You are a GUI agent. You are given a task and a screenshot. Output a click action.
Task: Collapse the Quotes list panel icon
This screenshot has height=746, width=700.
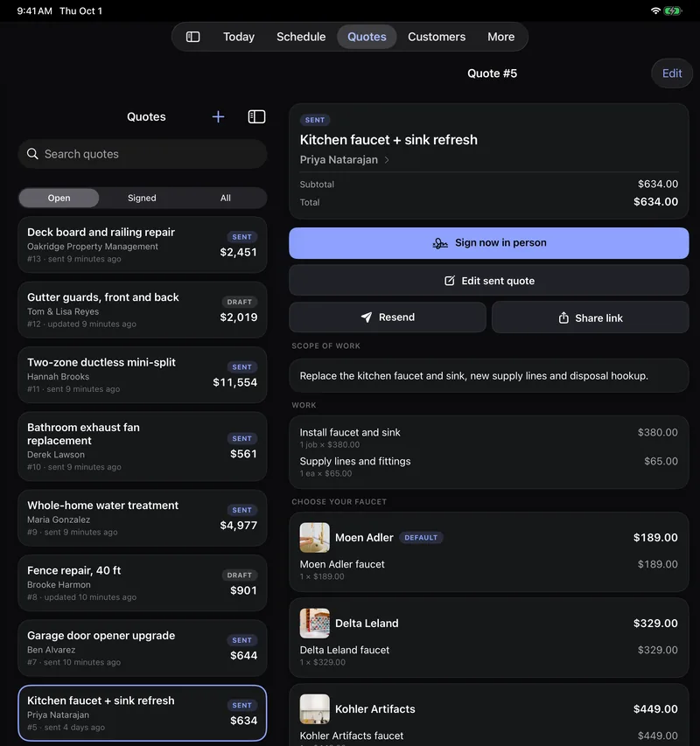pyautogui.click(x=256, y=116)
